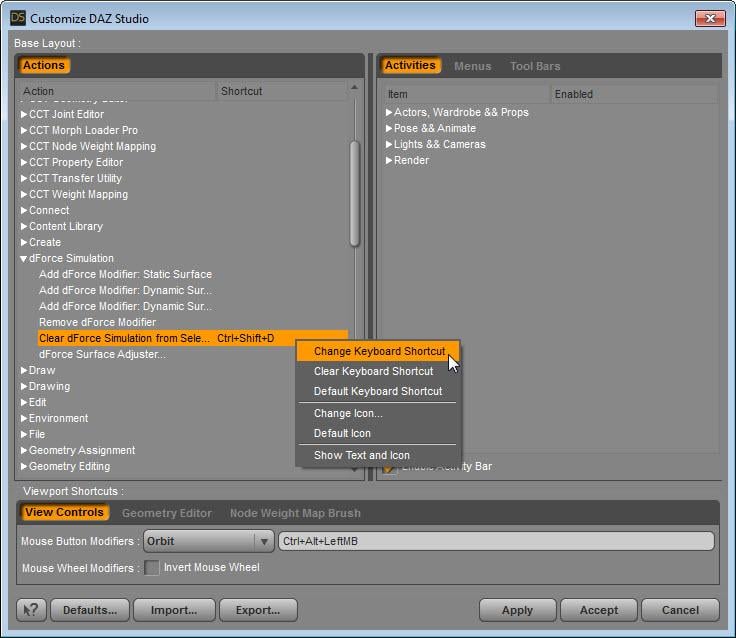Open the Node Weight Map Brush tab

[x=295, y=513]
